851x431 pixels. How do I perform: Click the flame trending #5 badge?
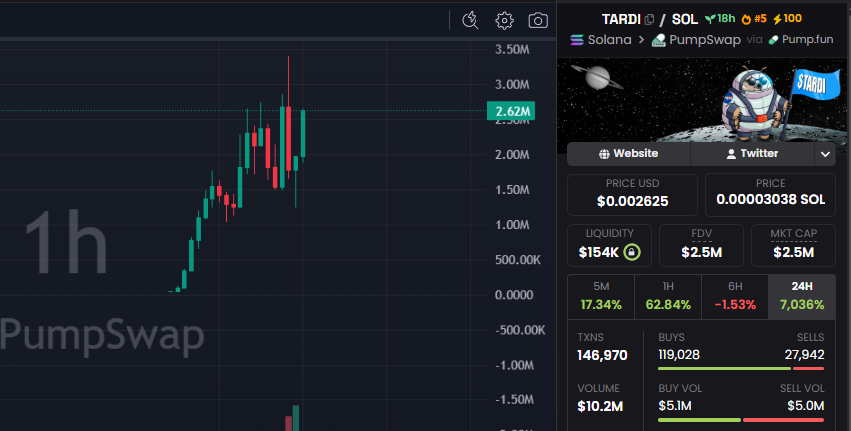(754, 19)
